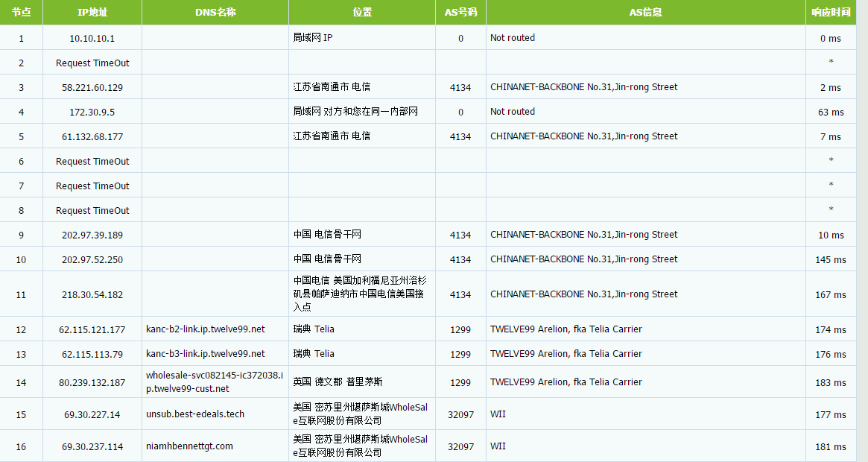Select IP address 62.115.121.177

pos(92,329)
